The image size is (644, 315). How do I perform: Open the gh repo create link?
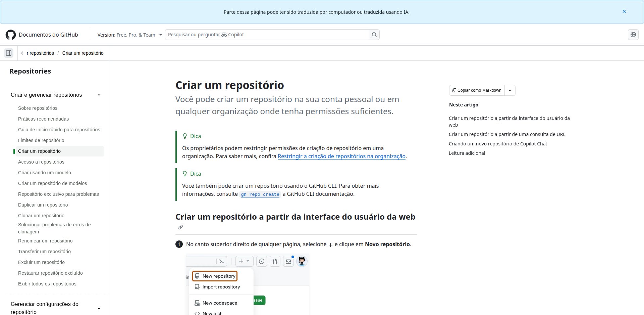coord(260,194)
